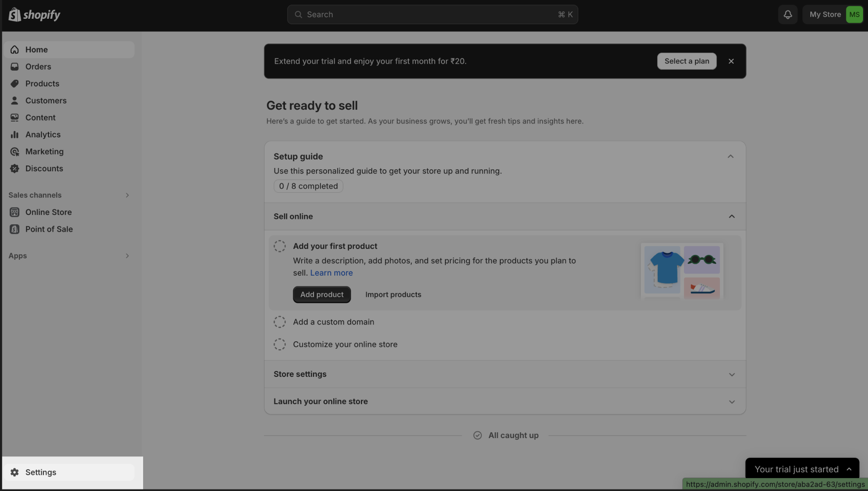Mark 'Add your first product' as complete

click(x=279, y=245)
